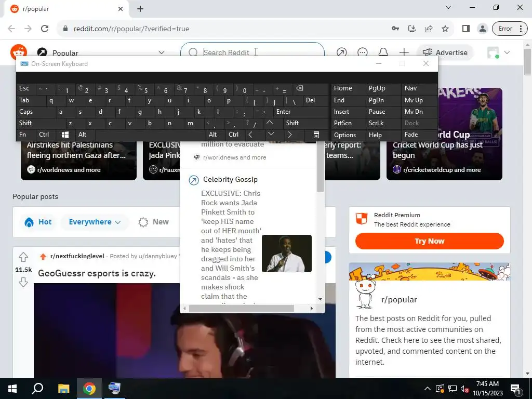Open a new browser tab
This screenshot has width=532, height=399.
point(140,9)
